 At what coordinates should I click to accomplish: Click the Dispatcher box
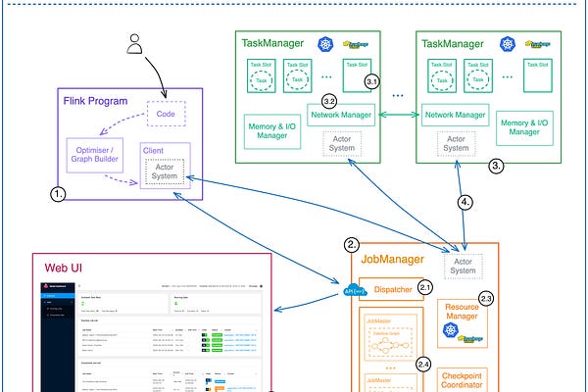point(391,289)
